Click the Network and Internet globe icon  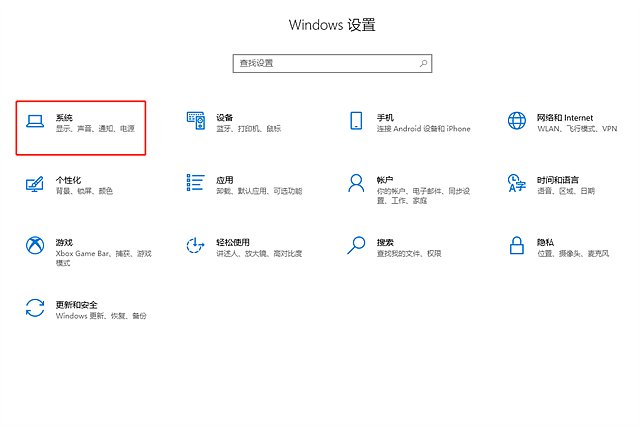(x=517, y=121)
